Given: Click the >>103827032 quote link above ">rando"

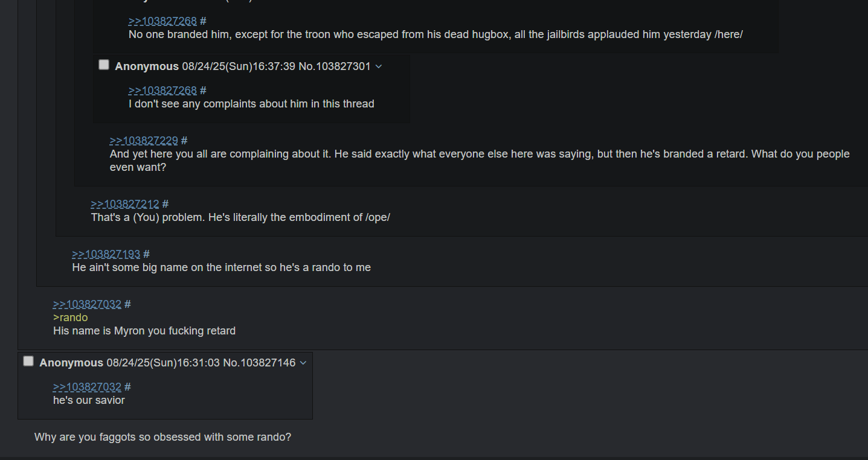Looking at the screenshot, I should click(x=87, y=304).
